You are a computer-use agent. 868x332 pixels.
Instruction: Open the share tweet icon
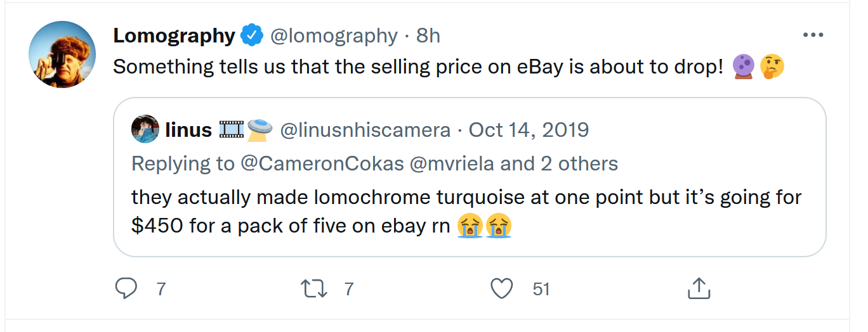[699, 289]
